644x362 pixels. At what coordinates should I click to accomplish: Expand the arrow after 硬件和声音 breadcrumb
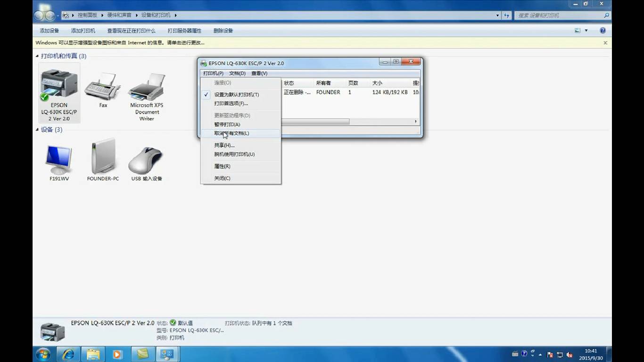[x=137, y=15]
